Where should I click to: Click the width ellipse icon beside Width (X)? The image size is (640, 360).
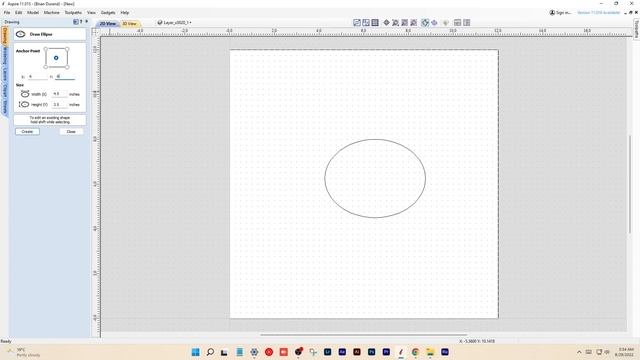[x=25, y=94]
